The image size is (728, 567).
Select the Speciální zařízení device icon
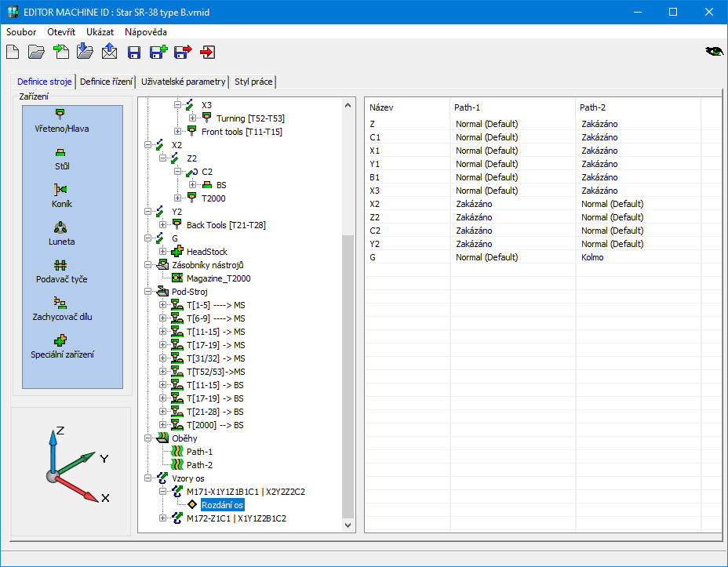(x=60, y=340)
